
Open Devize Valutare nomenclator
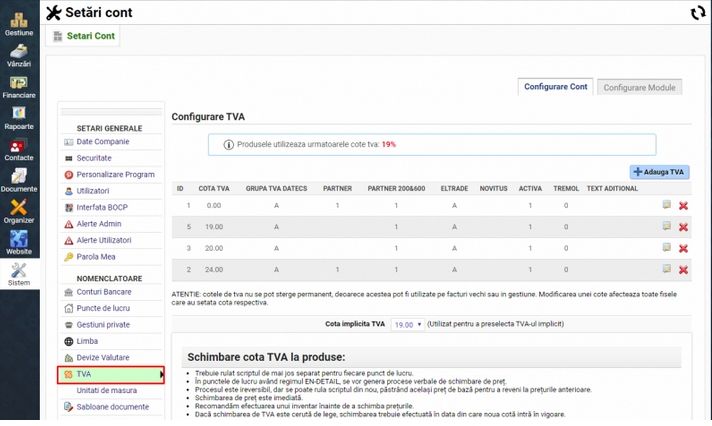tap(103, 357)
